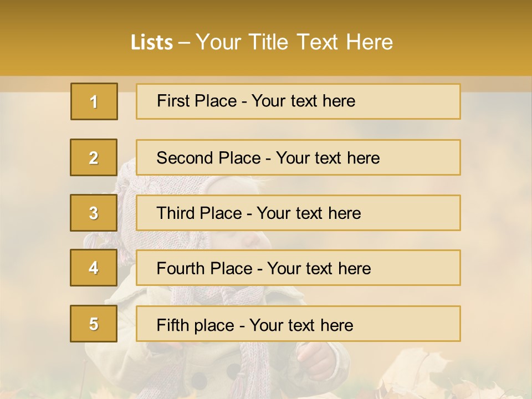The image size is (532, 399).
Task: Click 'Your Title Text Here' in the heading
Action: [294, 43]
